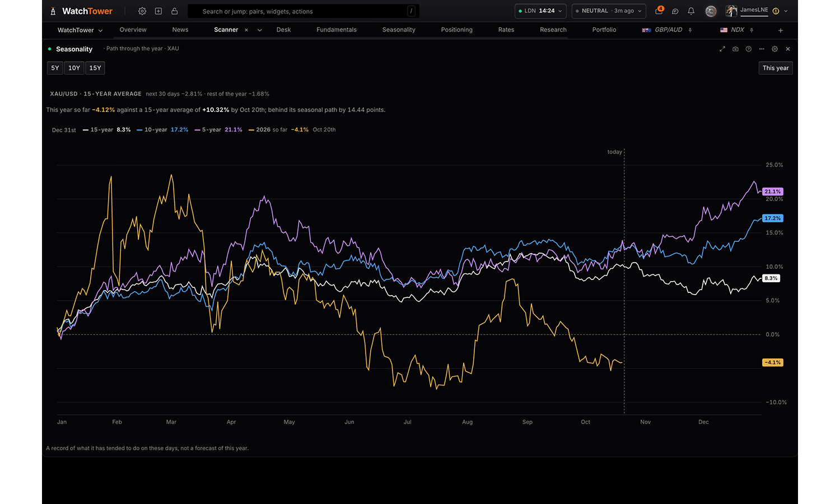Click the gold badge beside JamesLNE
The height and width of the screenshot is (504, 840).
click(x=776, y=11)
